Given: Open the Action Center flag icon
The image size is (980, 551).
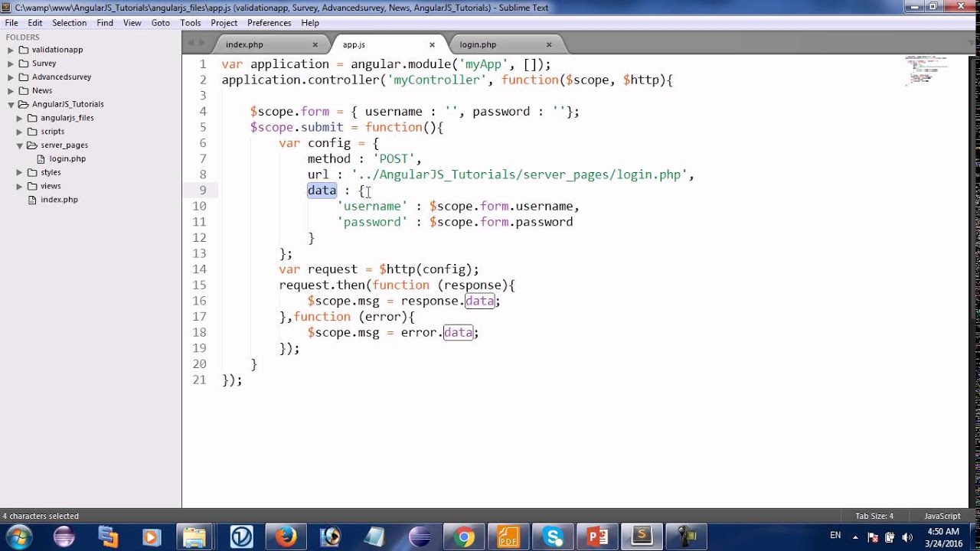Looking at the screenshot, I should click(x=874, y=537).
